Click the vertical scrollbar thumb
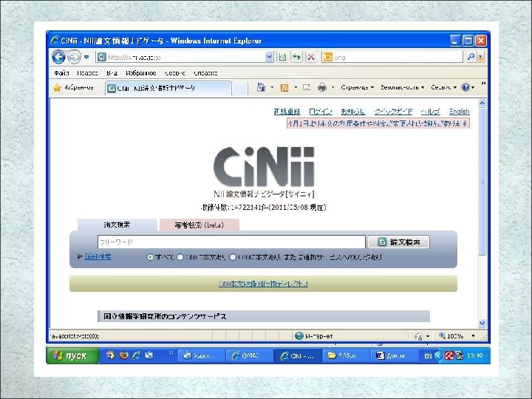The height and width of the screenshot is (399, 532). pyautogui.click(x=482, y=182)
